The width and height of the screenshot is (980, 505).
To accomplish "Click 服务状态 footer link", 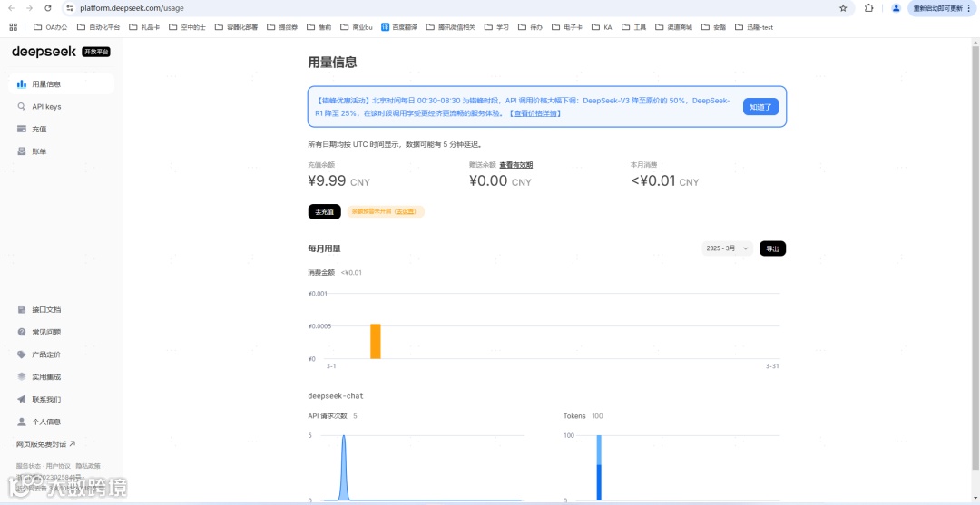I will tap(28, 466).
